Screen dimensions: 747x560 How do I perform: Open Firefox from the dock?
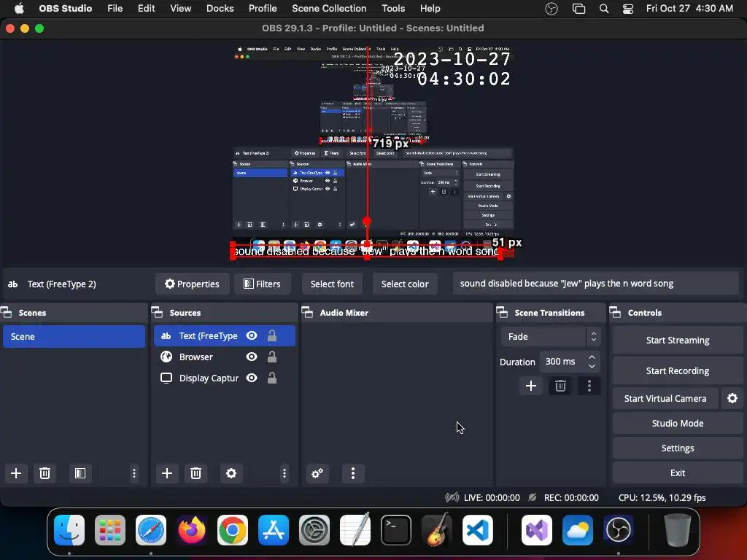(192, 530)
